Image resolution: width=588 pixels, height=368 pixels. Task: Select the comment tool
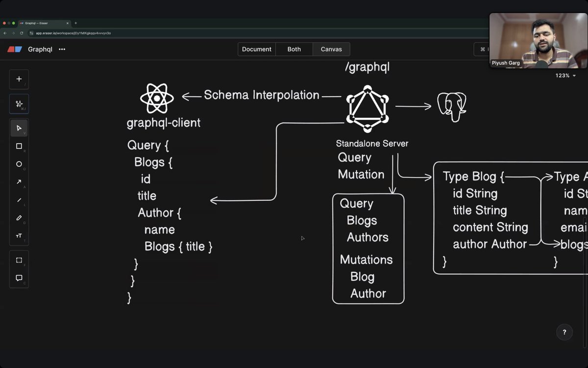click(x=19, y=278)
